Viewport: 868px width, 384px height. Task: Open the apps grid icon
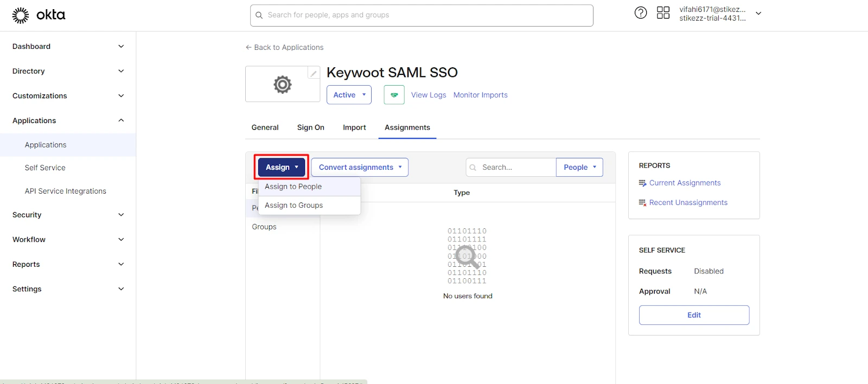click(663, 13)
